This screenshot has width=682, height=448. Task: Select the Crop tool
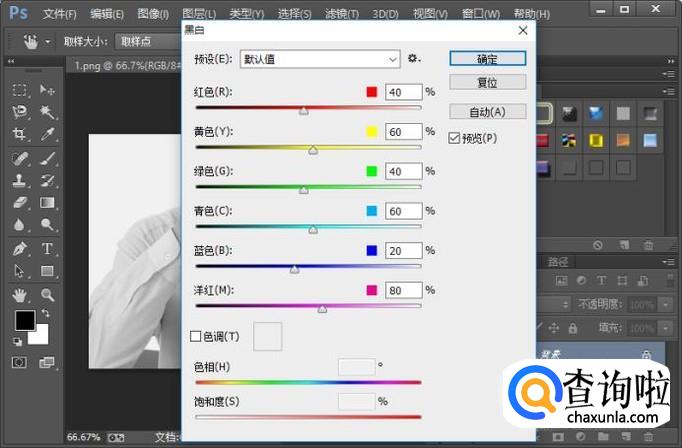(x=19, y=134)
